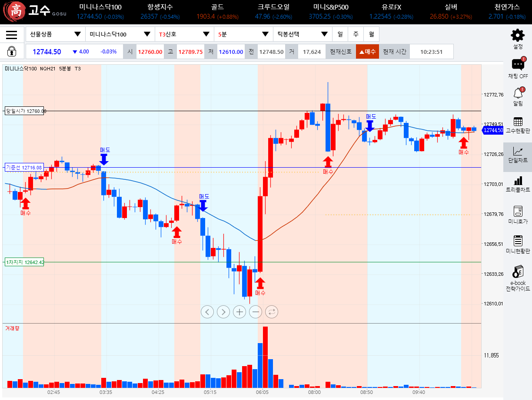Open the 미니나스닥100 symbol dropdown
Screen dimensions: 532x400
click(120, 34)
